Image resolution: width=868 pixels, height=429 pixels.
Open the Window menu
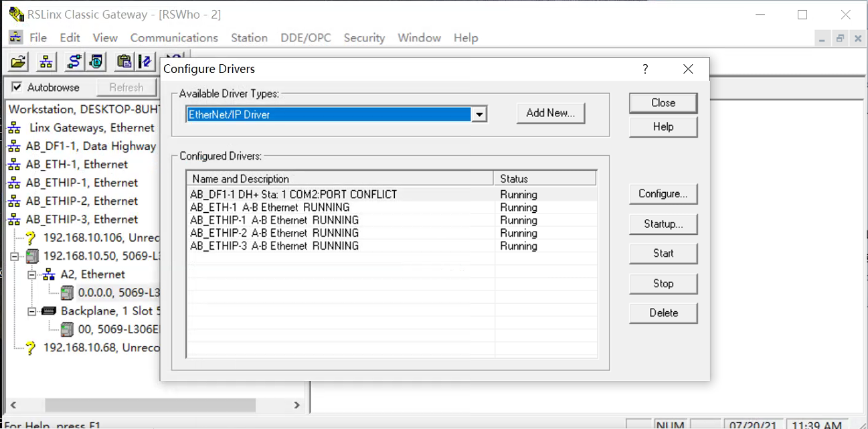coord(419,37)
